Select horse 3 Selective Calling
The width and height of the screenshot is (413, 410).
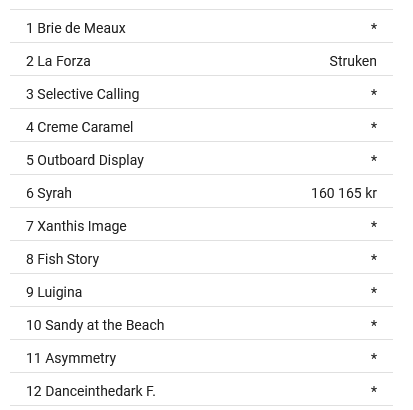click(201, 92)
